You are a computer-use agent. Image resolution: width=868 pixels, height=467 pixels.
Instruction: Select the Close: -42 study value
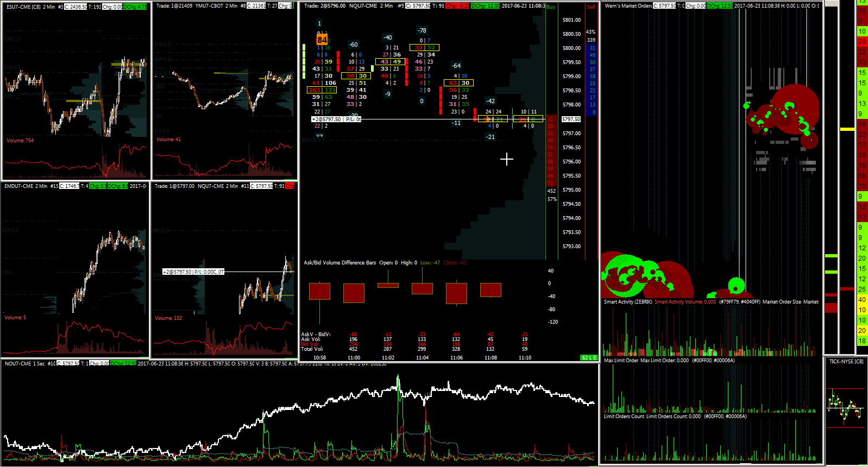click(455, 263)
